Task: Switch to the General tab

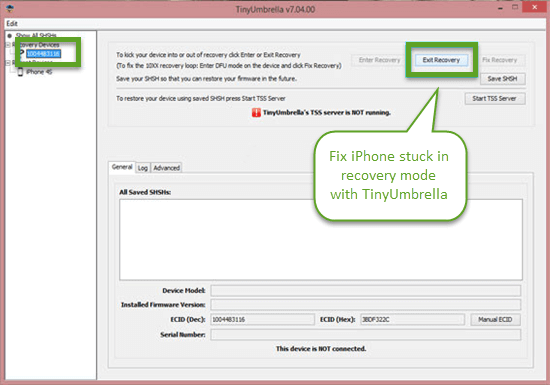Action: pos(122,167)
